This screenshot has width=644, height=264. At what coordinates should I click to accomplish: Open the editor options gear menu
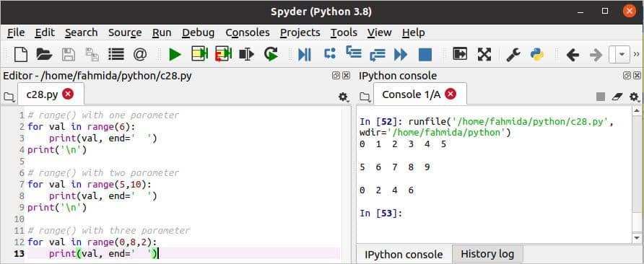tap(343, 97)
